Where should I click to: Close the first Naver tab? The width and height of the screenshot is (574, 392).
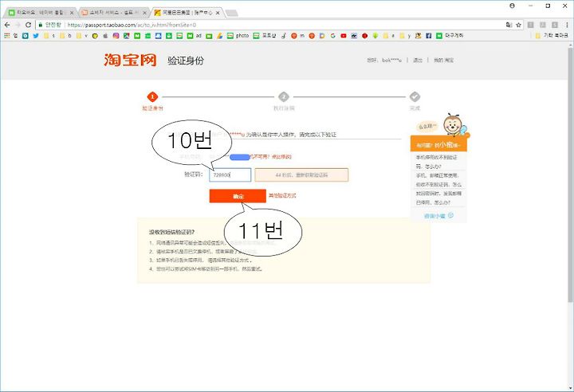click(72, 13)
